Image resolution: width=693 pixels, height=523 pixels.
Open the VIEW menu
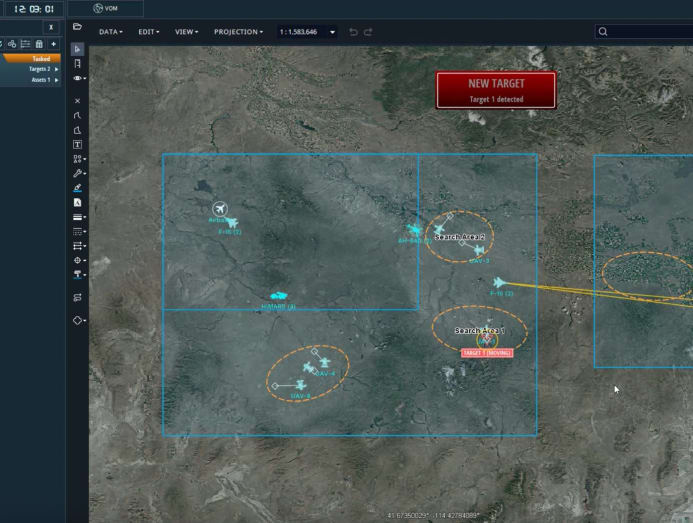186,32
